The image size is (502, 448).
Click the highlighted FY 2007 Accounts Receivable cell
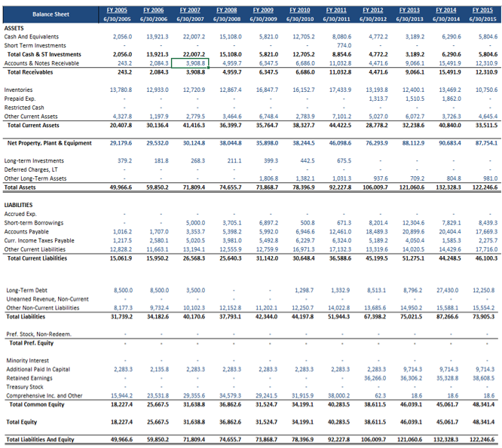click(x=194, y=64)
